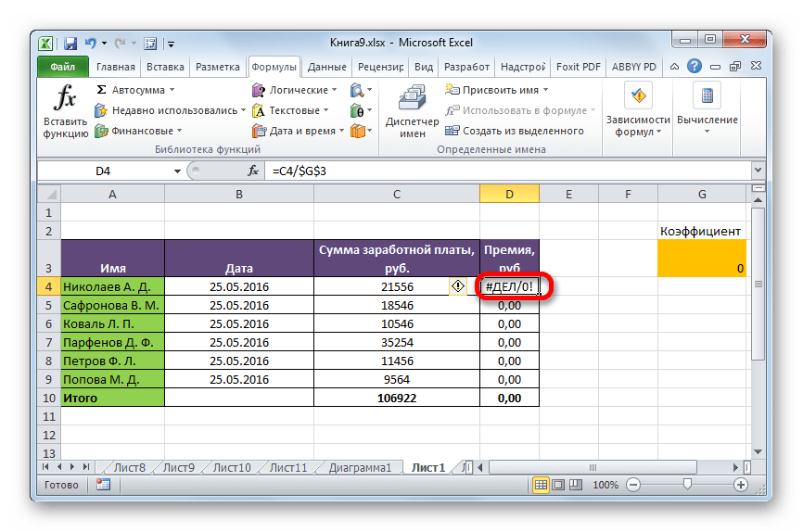Open the Данные ribbon tab
The height and width of the screenshot is (532, 803).
[326, 67]
